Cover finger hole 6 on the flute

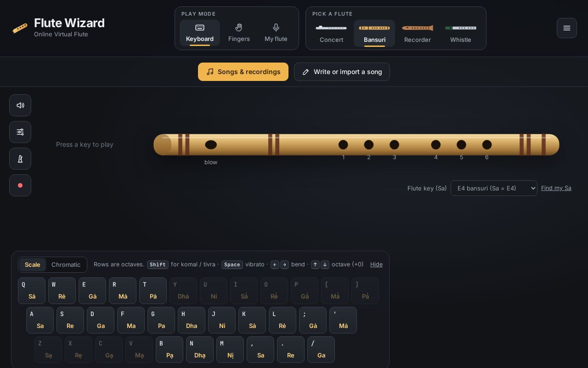tap(487, 145)
